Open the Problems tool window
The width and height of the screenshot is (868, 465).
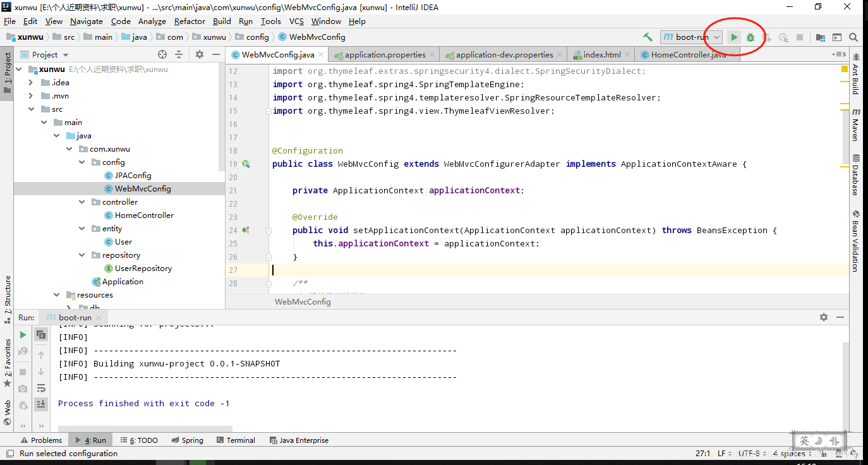(41, 440)
